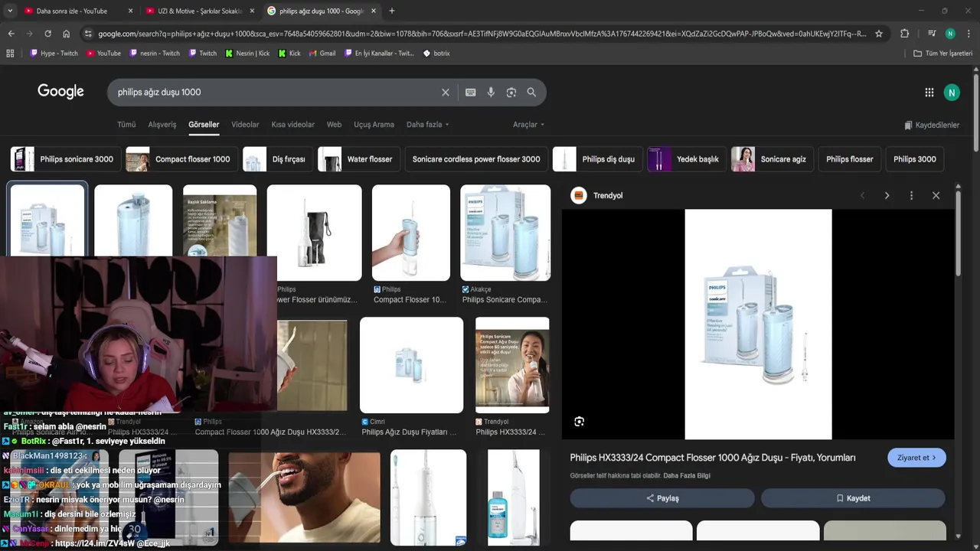Open the Kısa videolar filter
Viewport: 980px width, 551px height.
292,125
